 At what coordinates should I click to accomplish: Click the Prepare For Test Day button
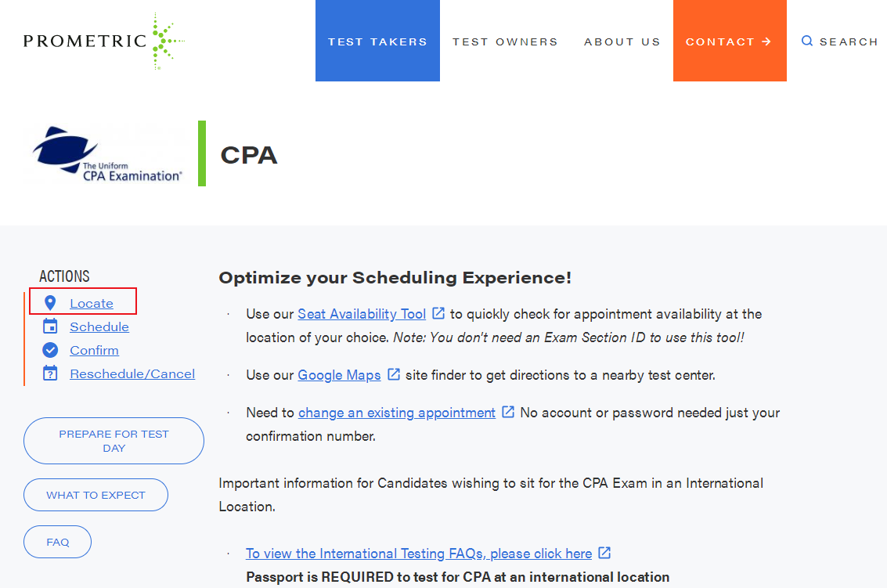click(x=114, y=441)
